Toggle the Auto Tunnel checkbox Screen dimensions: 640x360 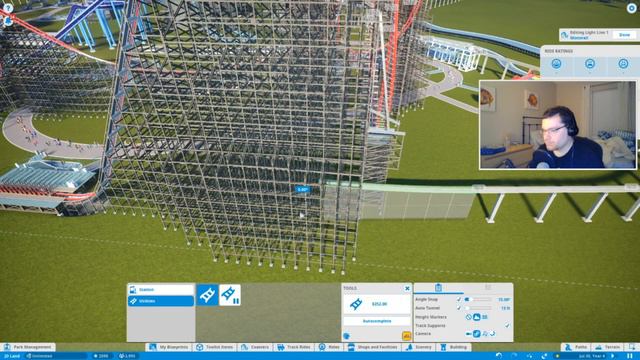(459, 308)
